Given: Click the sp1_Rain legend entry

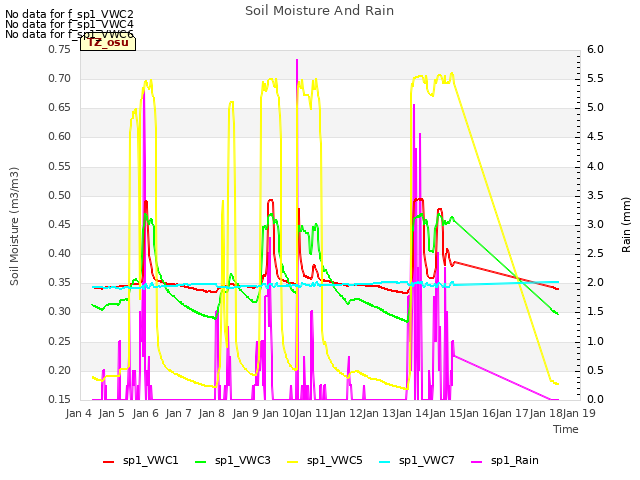Looking at the screenshot, I should 504,461.
